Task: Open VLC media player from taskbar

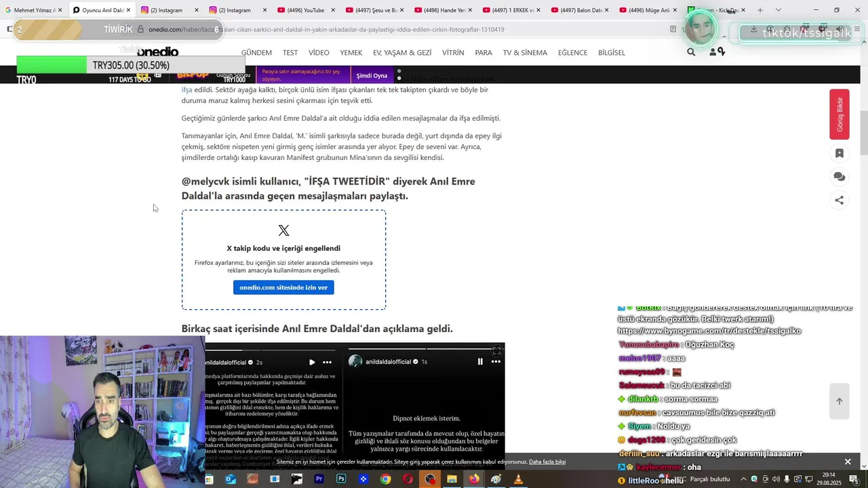Action: [x=518, y=479]
